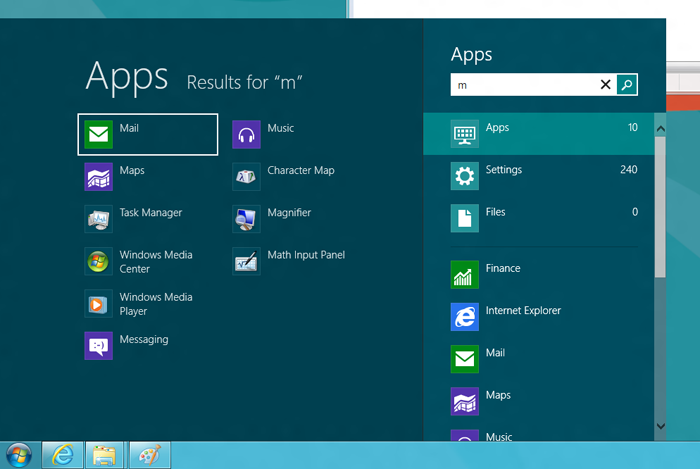Screen dimensions: 700x469
Task: Open the Messaging app
Action: tap(98, 346)
